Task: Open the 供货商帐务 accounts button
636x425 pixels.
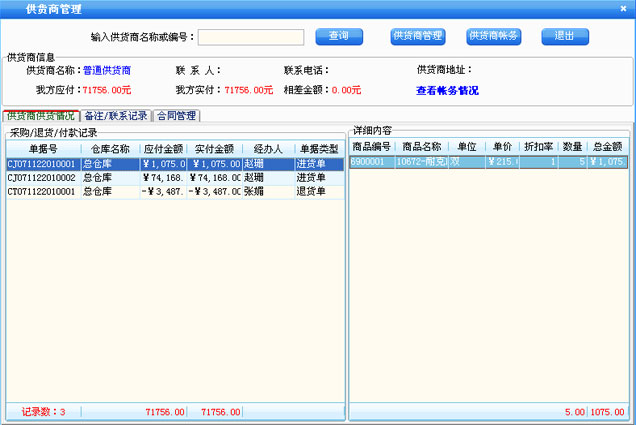Action: click(494, 36)
